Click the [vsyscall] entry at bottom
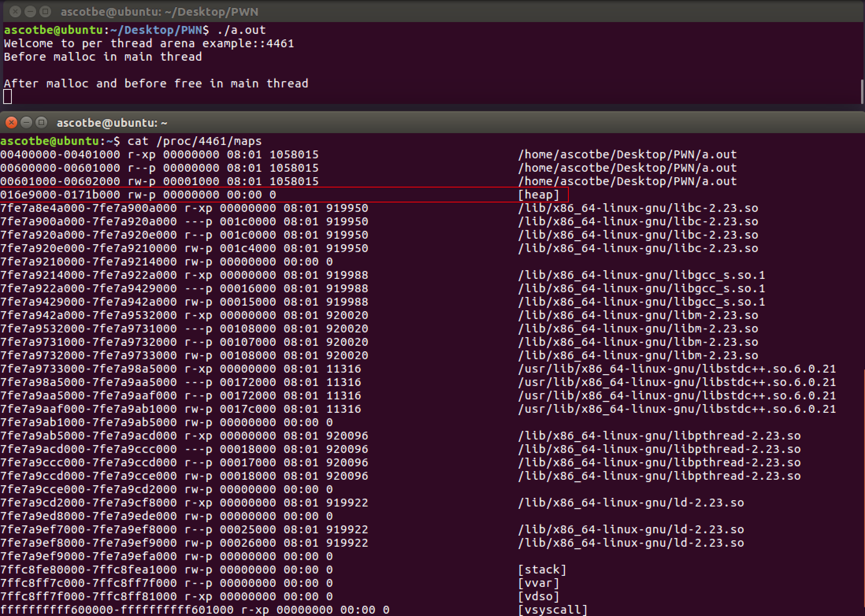Image resolution: width=865 pixels, height=616 pixels. click(x=553, y=610)
